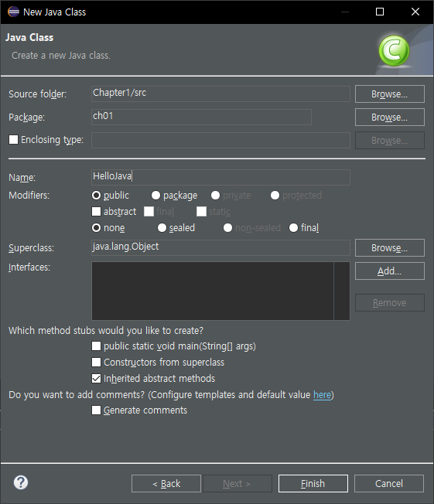Add an interface with Add... button
The width and height of the screenshot is (434, 504).
tap(390, 271)
